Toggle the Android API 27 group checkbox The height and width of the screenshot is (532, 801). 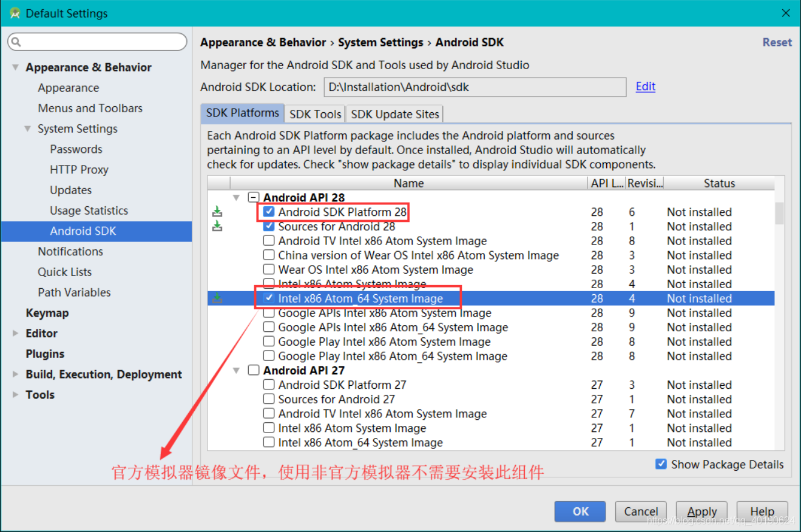click(254, 370)
